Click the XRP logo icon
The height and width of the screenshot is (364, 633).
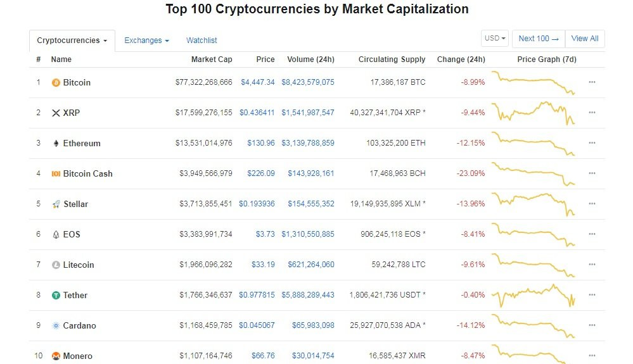point(56,113)
